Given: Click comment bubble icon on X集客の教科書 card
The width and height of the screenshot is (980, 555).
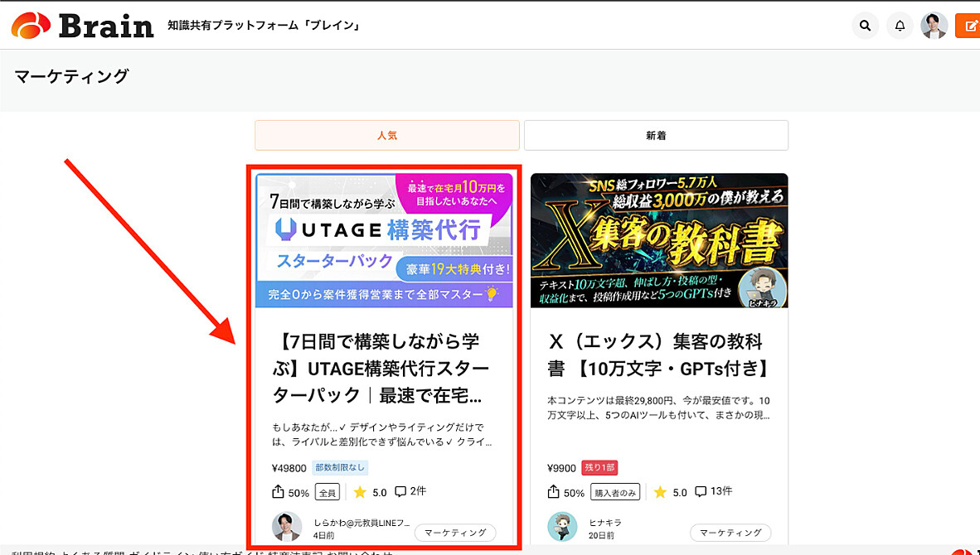Looking at the screenshot, I should (701, 492).
